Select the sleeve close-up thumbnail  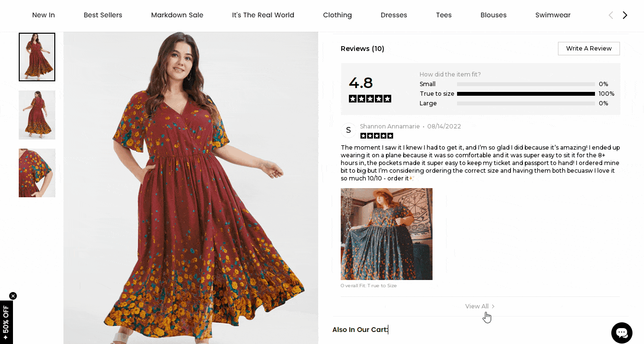[x=37, y=173]
